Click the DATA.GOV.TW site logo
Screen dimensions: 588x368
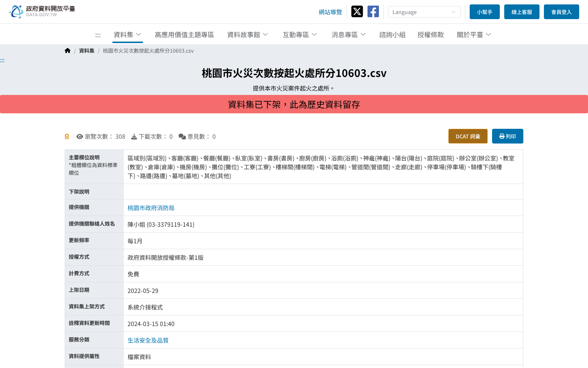tap(42, 11)
